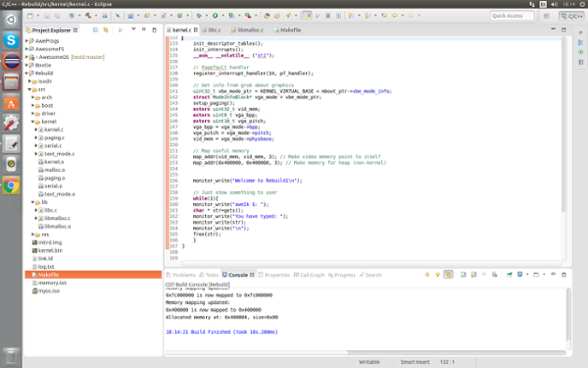This screenshot has height=368, width=588.
Task: Click the Search flashlight icon in the toolbar
Action: (288, 16)
